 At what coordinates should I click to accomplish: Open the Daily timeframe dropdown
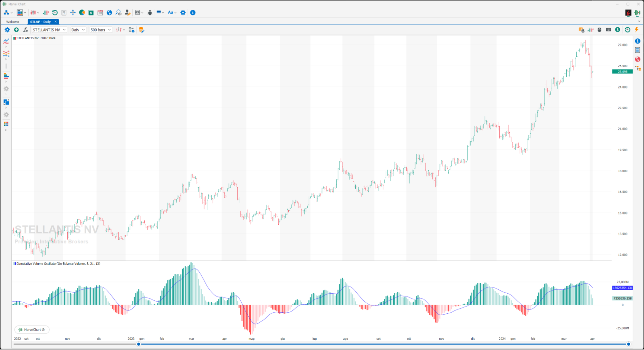pyautogui.click(x=78, y=30)
